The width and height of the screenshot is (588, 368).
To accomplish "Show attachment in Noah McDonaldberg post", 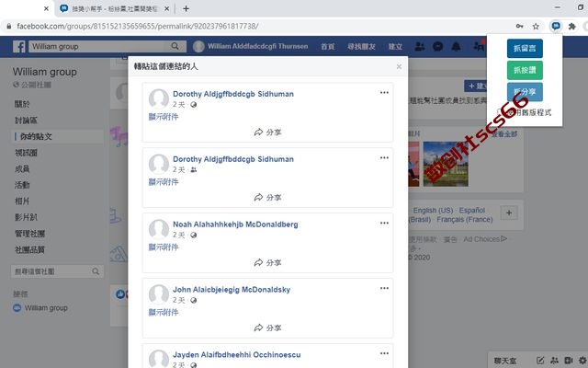I will pyautogui.click(x=164, y=247).
